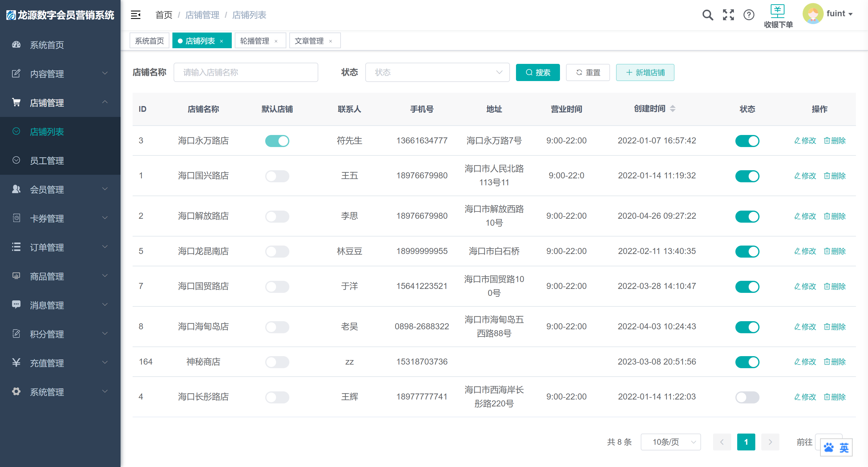868x467 pixels.
Task: Disable status switch for 海口龙昆南店
Action: click(x=747, y=251)
